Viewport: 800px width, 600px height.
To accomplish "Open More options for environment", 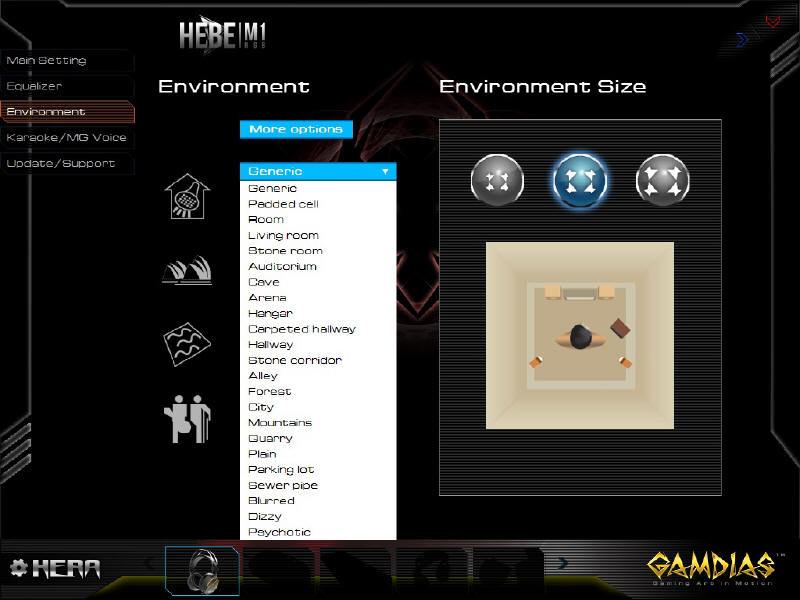I will (296, 130).
